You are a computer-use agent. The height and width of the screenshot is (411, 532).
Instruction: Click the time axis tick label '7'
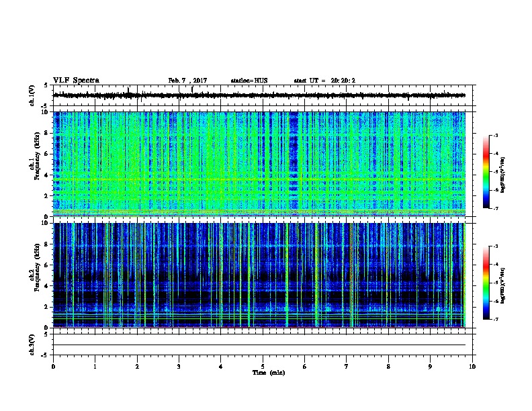point(347,367)
